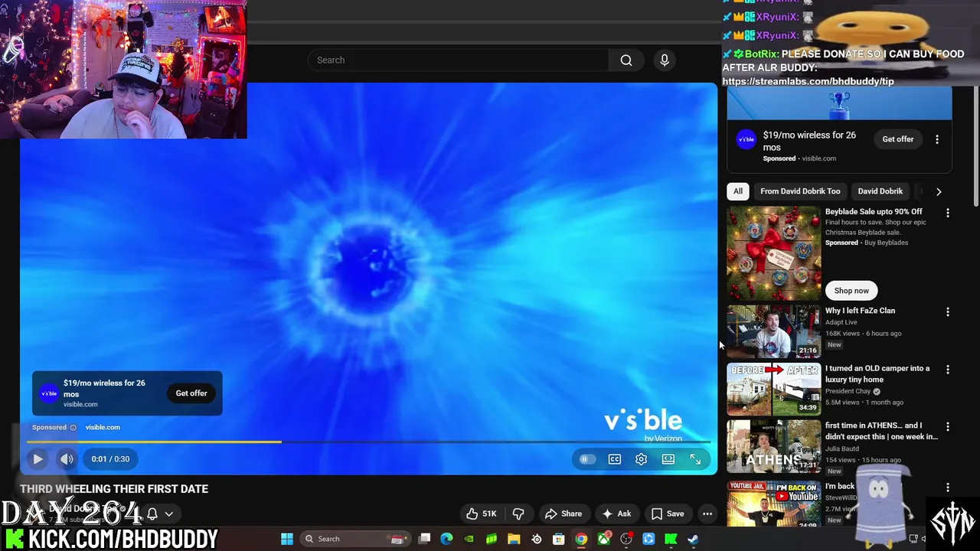
Task: Save the video to a playlist
Action: coord(668,514)
